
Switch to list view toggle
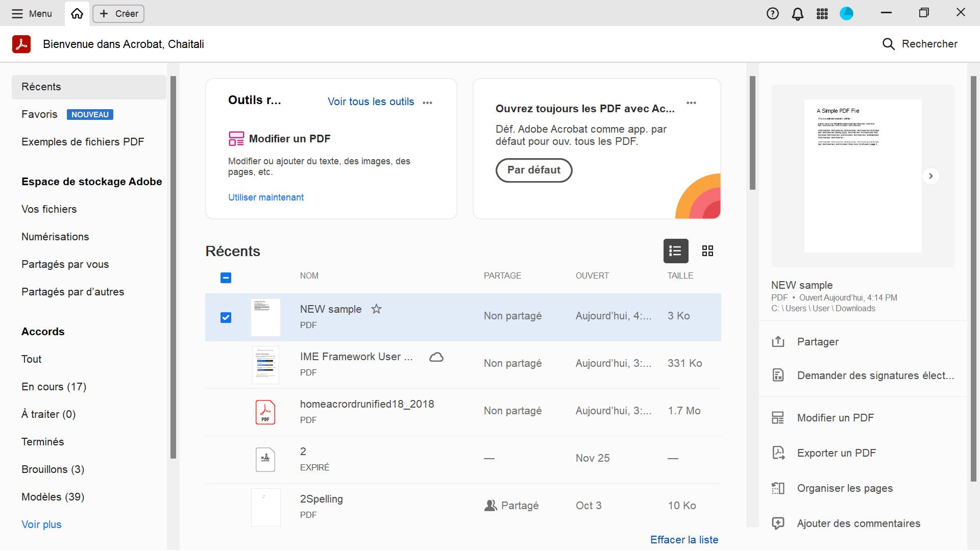point(675,251)
